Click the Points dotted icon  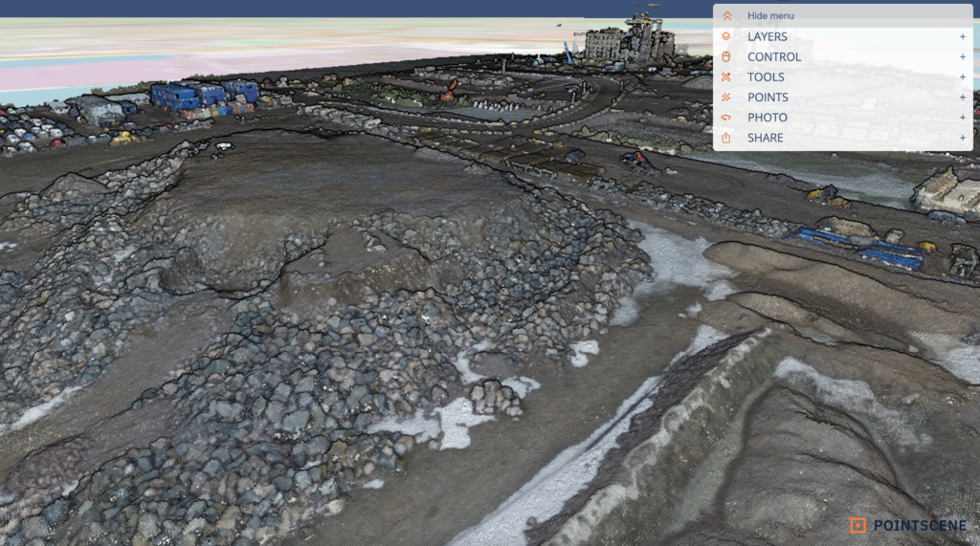tap(725, 98)
